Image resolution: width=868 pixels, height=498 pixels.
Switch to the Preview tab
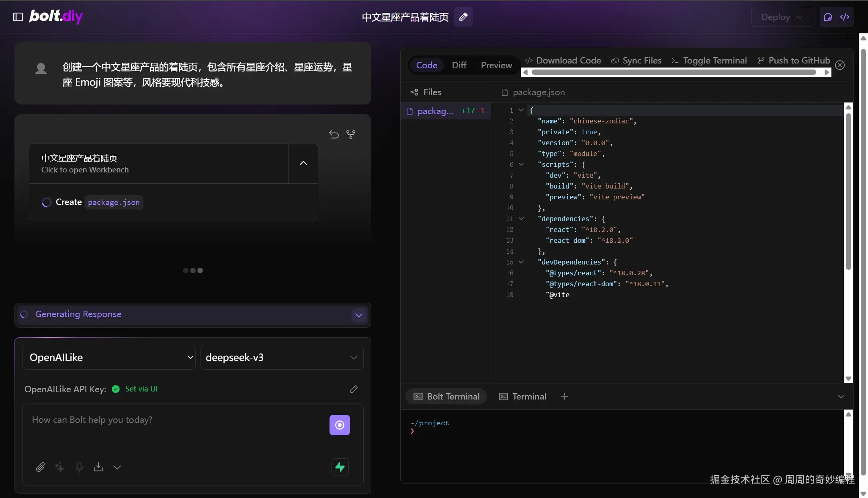click(496, 65)
